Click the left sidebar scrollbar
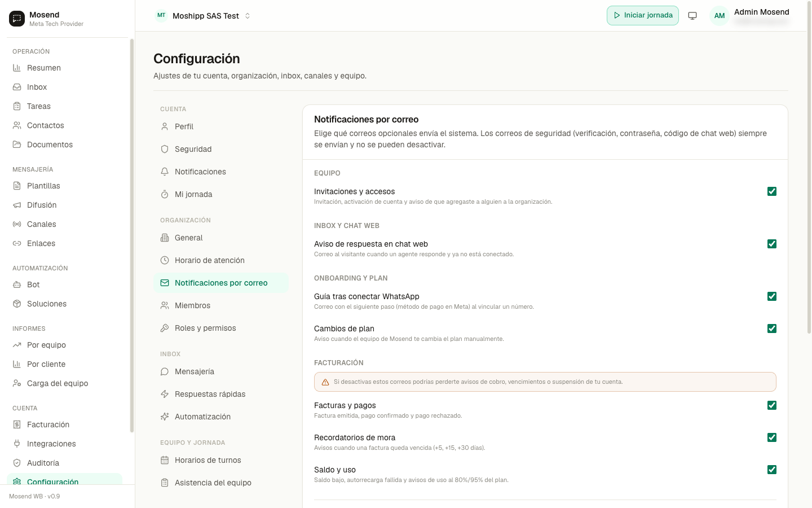Viewport: 812px width, 508px height. pos(132,235)
